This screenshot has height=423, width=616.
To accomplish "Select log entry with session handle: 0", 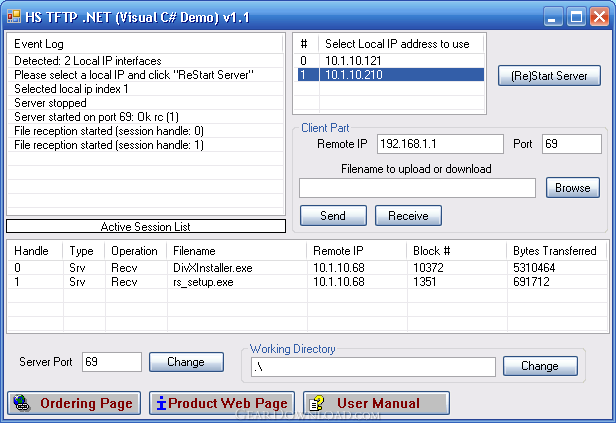I will point(145,131).
